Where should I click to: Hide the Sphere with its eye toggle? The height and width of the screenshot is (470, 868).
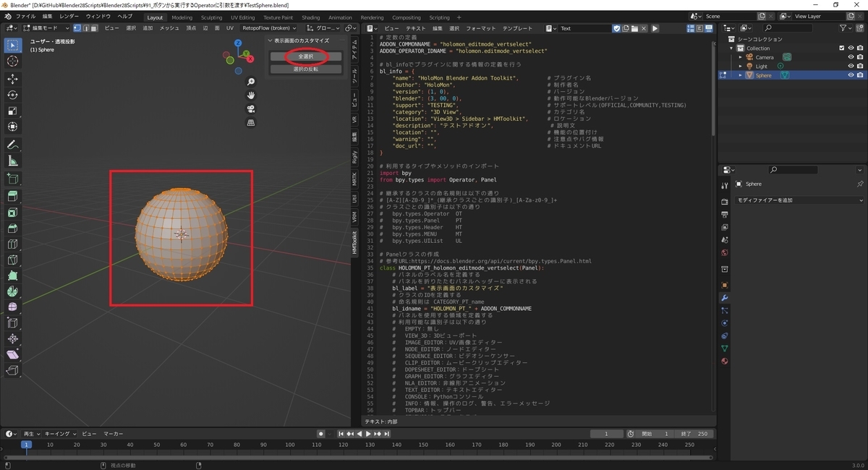click(x=851, y=75)
